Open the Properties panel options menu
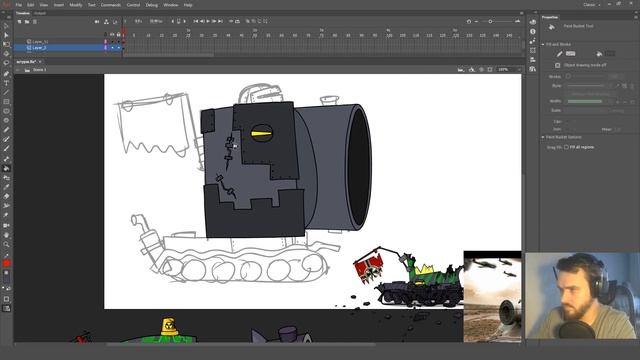Image resolution: width=640 pixels, height=360 pixels. 635,17
